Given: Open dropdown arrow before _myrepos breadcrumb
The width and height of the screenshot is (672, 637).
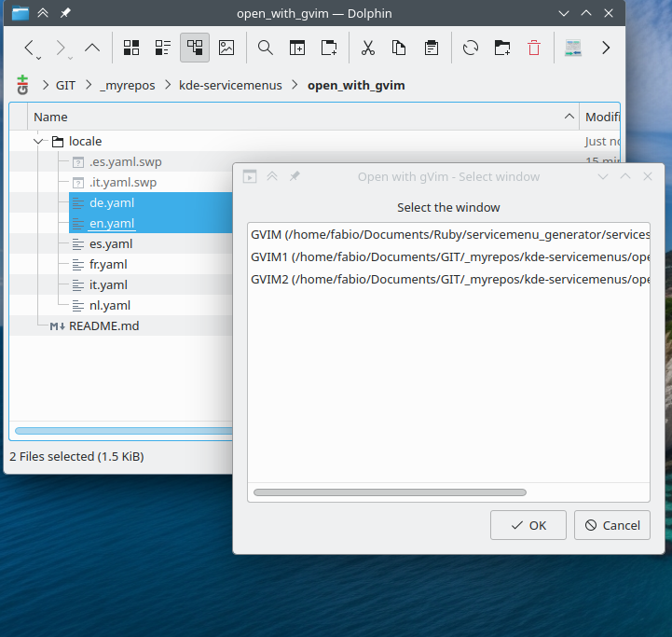Looking at the screenshot, I should point(89,86).
